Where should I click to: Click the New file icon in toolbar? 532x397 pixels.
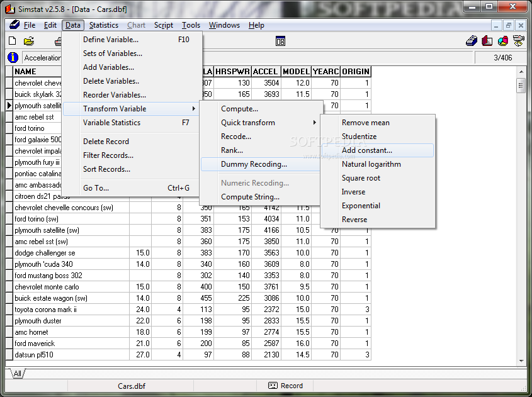tap(13, 41)
